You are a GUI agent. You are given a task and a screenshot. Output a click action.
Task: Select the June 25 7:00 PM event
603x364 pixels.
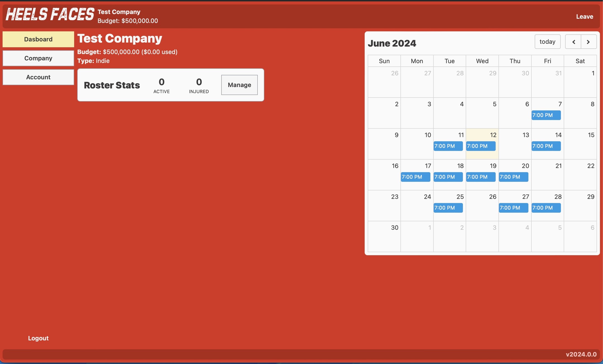tap(448, 208)
